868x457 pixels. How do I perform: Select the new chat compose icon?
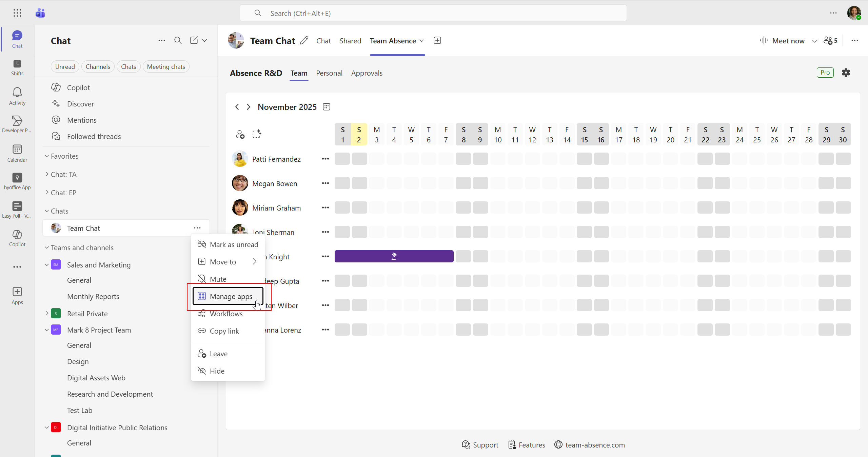194,40
